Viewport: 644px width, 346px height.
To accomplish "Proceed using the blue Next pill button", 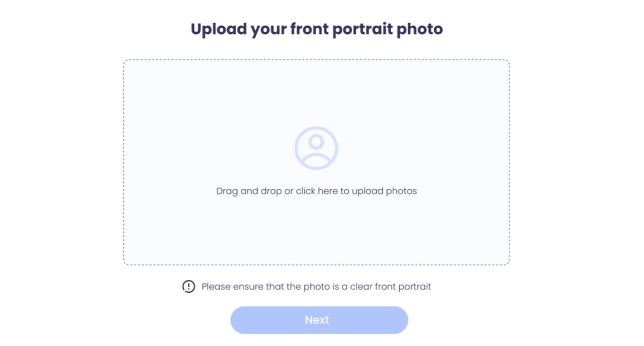I will click(319, 320).
